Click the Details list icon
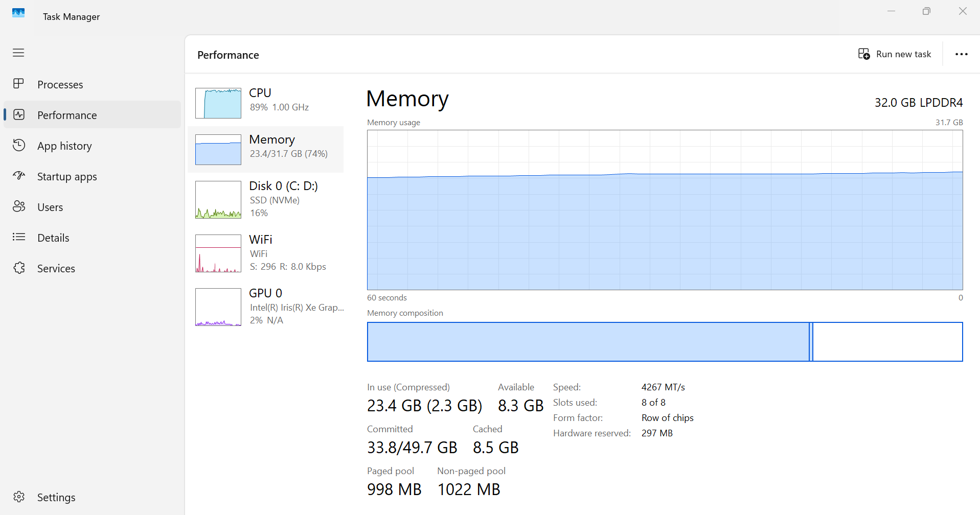 click(x=19, y=237)
